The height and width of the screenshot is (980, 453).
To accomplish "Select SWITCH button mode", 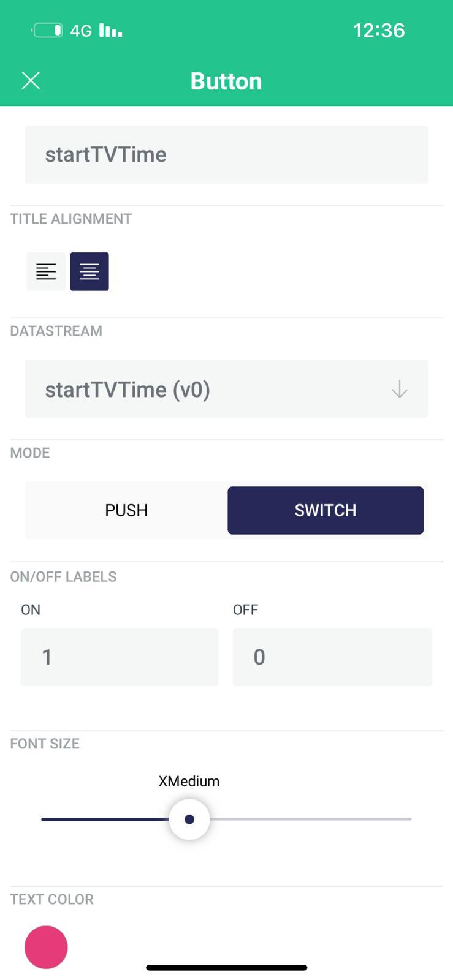I will click(x=325, y=510).
